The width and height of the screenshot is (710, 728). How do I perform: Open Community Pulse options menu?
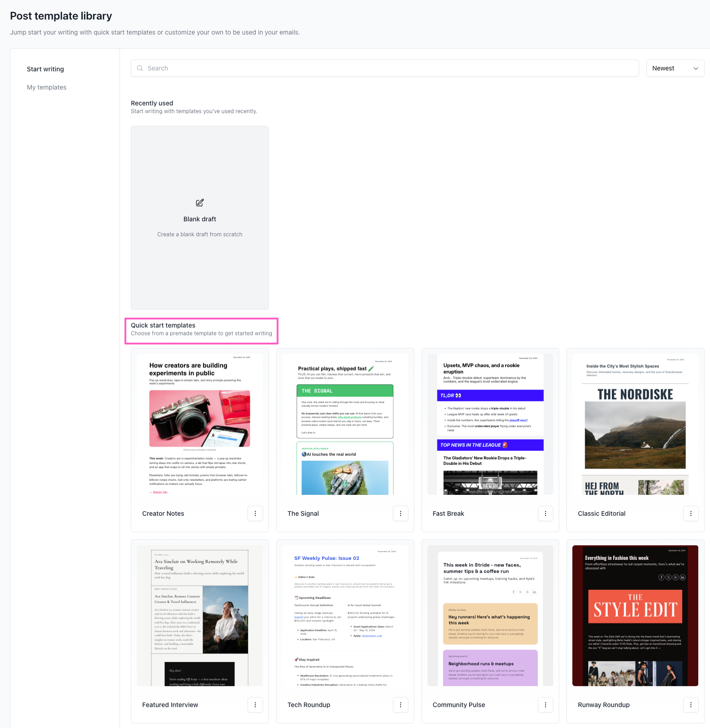click(545, 705)
